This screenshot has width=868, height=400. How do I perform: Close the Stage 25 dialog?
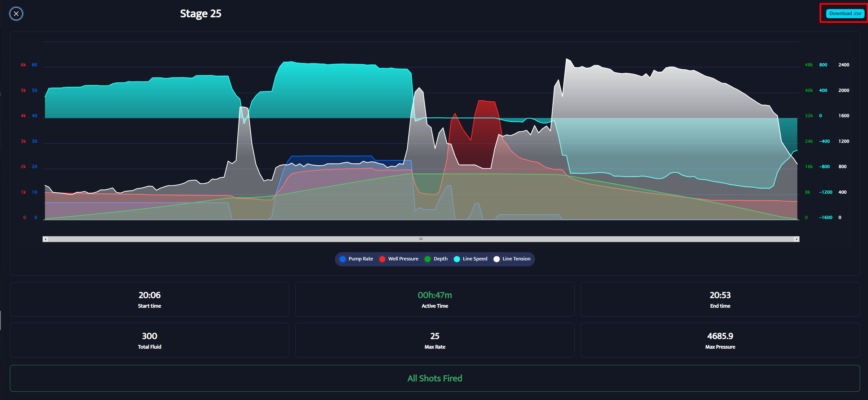[16, 14]
